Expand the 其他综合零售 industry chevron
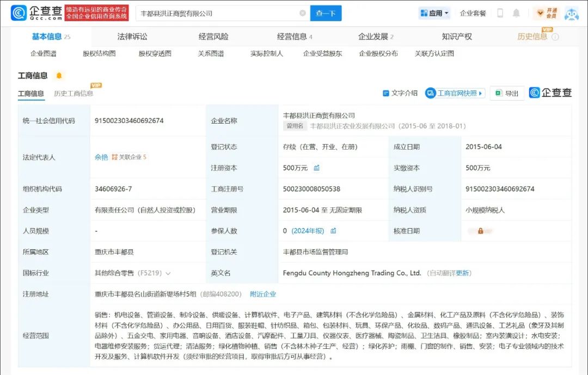 pyautogui.click(x=168, y=273)
